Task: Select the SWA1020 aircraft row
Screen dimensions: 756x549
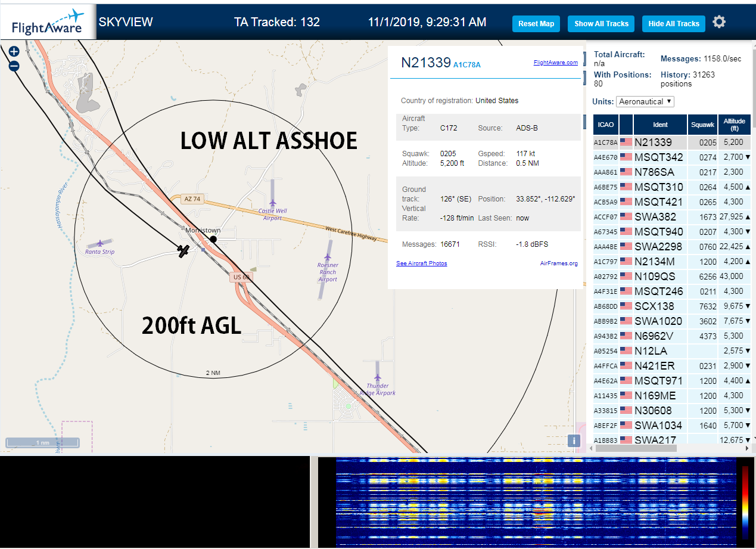Action: click(672, 321)
